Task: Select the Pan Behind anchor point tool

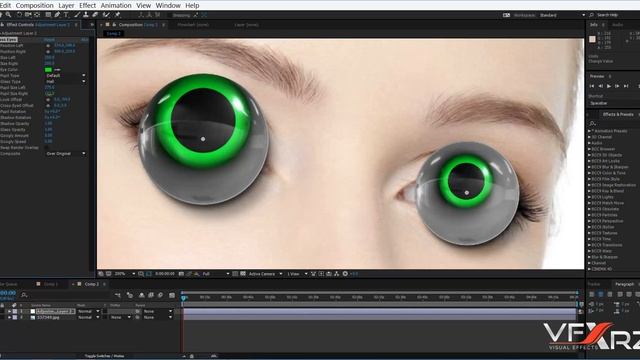Action: [37, 15]
